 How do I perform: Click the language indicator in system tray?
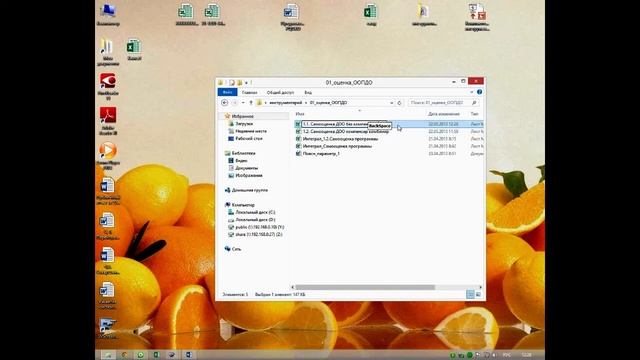(x=507, y=355)
